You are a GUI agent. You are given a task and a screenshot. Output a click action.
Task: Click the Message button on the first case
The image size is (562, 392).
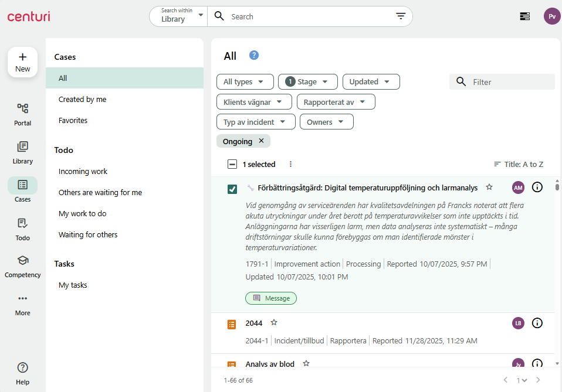tap(271, 298)
